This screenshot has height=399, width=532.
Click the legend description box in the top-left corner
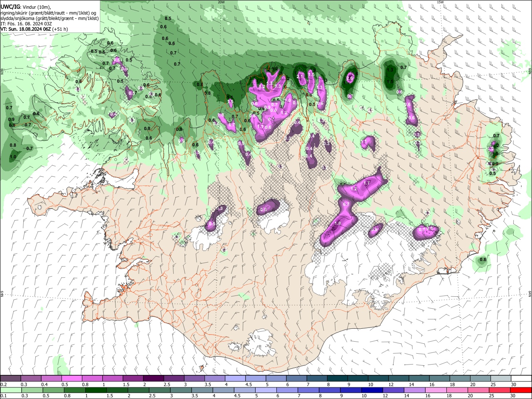coord(50,16)
